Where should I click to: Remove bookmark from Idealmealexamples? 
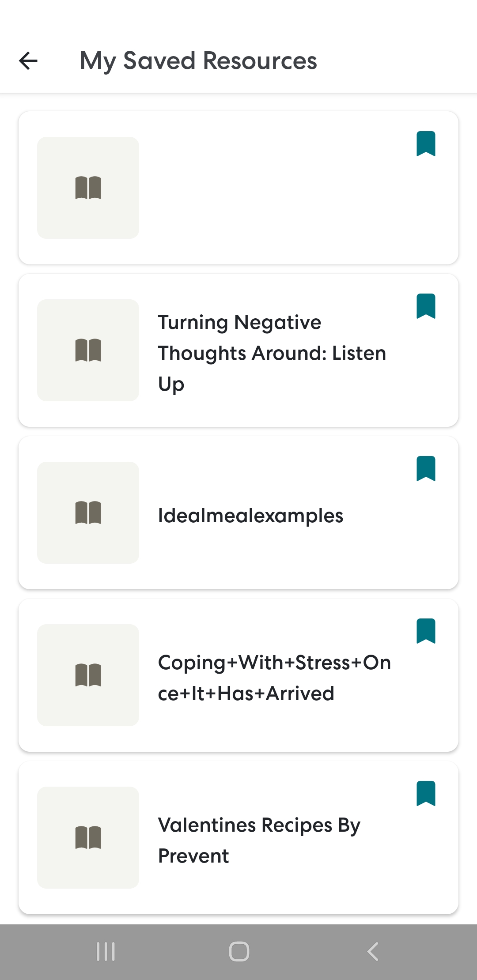pos(426,469)
